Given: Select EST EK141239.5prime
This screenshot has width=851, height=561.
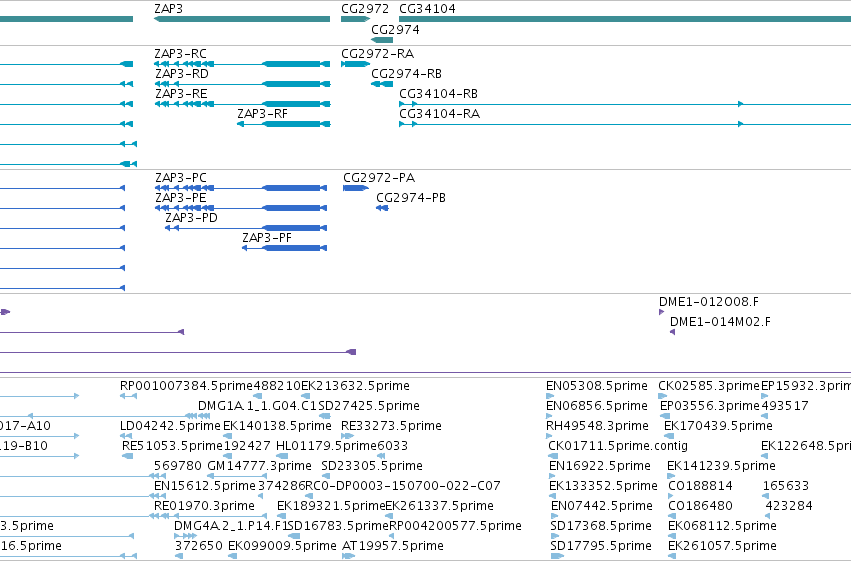Looking at the screenshot, I should click(721, 467).
